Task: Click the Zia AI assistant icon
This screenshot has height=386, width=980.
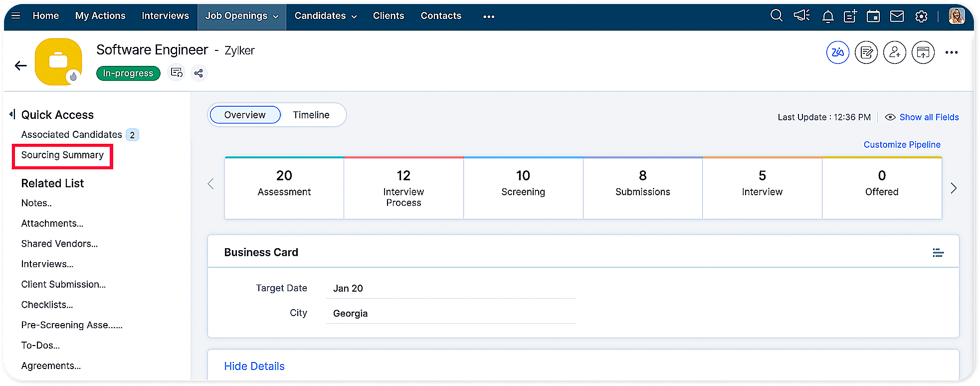Action: point(837,52)
